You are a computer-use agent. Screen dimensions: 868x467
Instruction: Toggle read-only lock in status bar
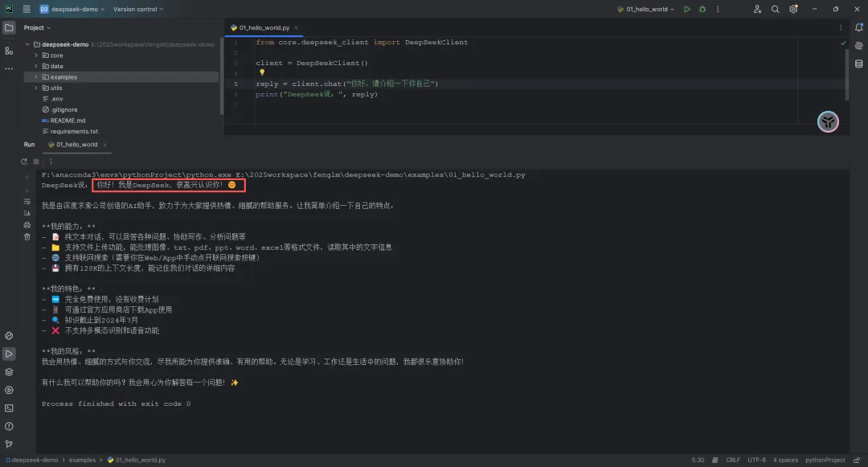[x=857, y=461]
